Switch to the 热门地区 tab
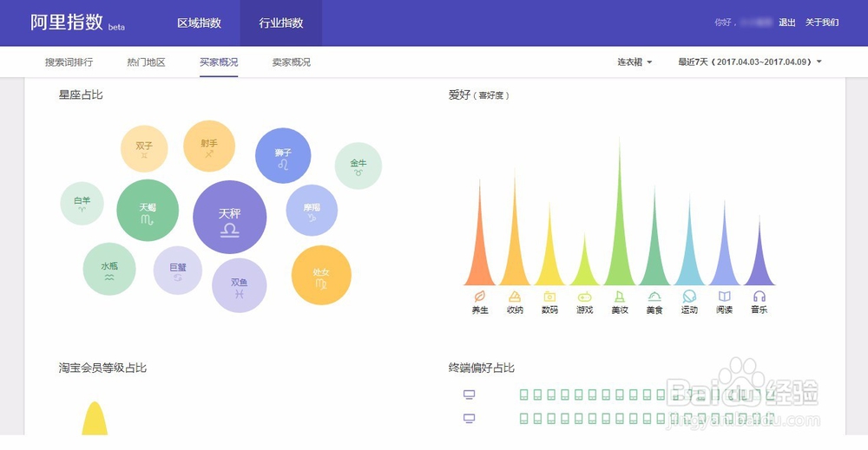 pyautogui.click(x=146, y=62)
